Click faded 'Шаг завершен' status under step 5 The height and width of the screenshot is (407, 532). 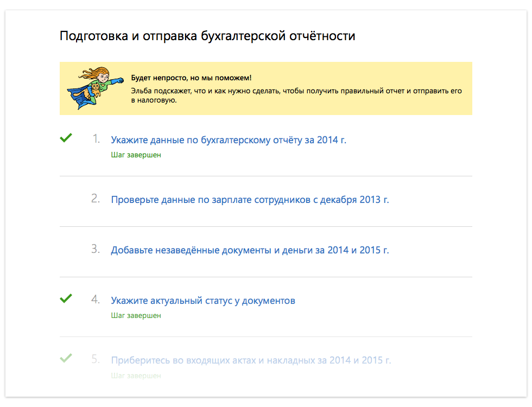click(x=136, y=376)
